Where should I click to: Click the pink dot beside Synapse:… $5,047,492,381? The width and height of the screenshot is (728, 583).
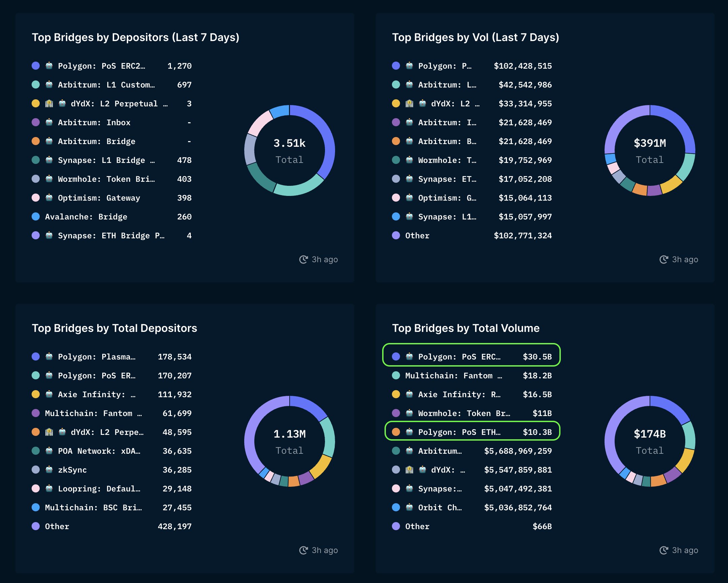396,488
